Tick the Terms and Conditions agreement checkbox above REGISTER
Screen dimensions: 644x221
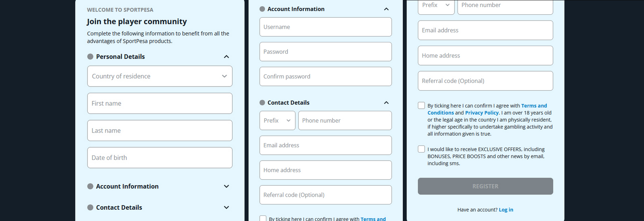point(421,106)
